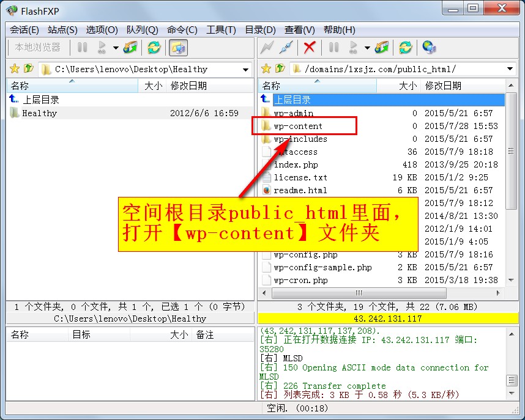Image resolution: width=525 pixels, height=420 pixels.
Task: Expand the right pane transfer dropdown arrow
Action: tap(367, 48)
